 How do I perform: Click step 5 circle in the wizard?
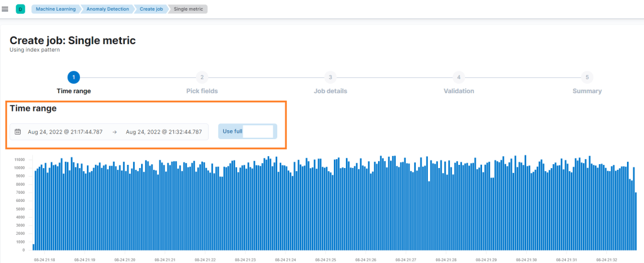pos(587,77)
